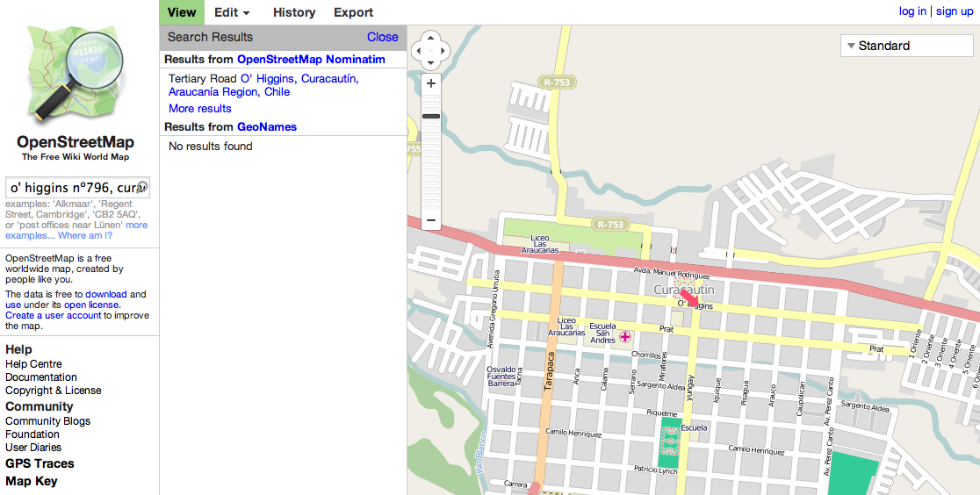Open the GeoNames link
Screen dimensions: 980x495
point(267,127)
